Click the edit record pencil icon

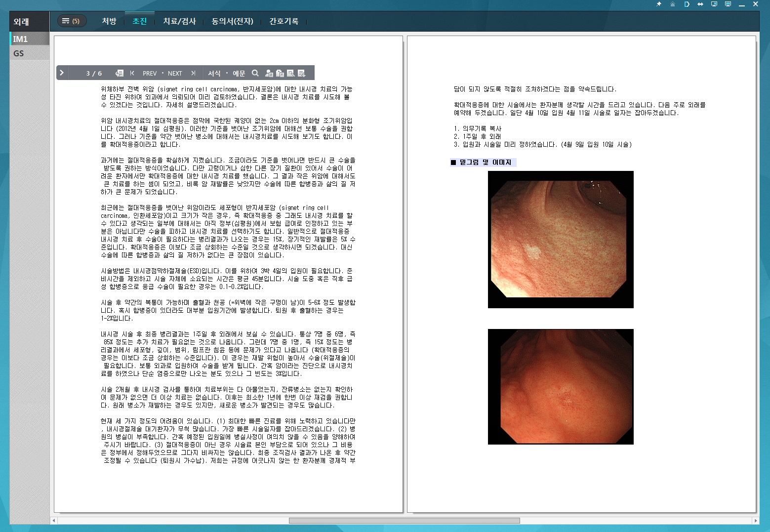tap(291, 73)
